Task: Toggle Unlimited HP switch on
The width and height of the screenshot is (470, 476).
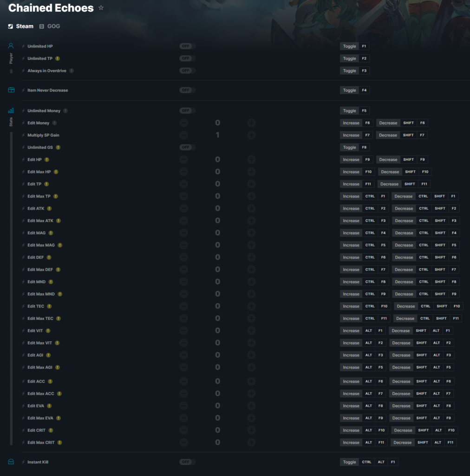Action: click(187, 46)
